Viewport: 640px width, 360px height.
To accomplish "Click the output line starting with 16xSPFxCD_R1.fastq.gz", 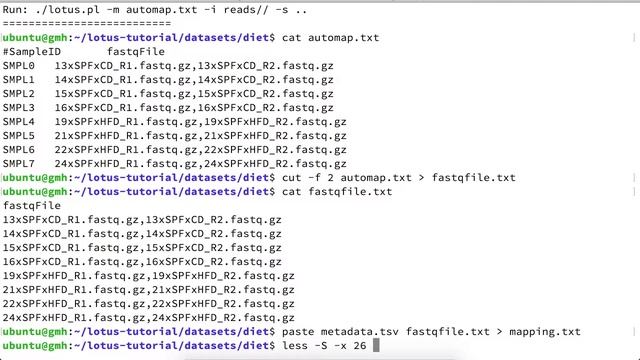I will [142, 262].
